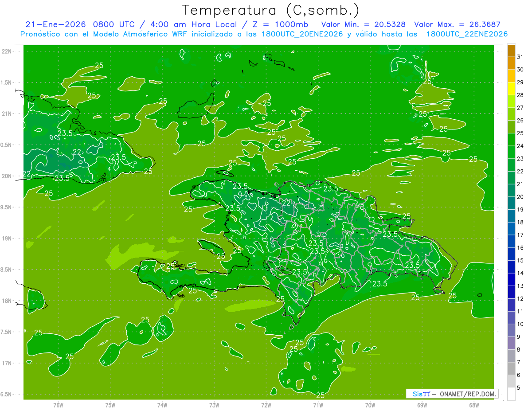Click the '6.5N' latitude axis label
Viewport: 532px width, 411px height.
[x=7, y=394]
